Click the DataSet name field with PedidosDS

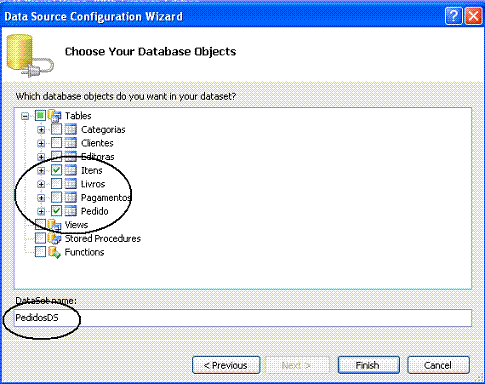(x=243, y=318)
